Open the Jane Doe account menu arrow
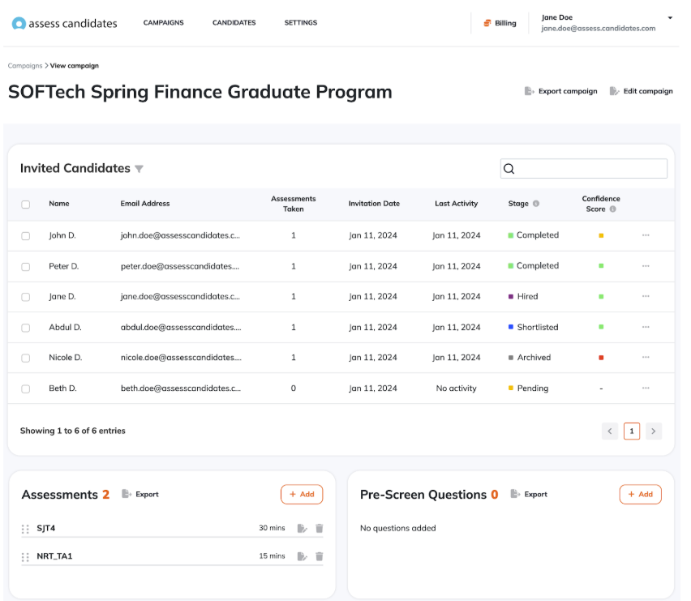This screenshot has width=691, height=601. (670, 18)
